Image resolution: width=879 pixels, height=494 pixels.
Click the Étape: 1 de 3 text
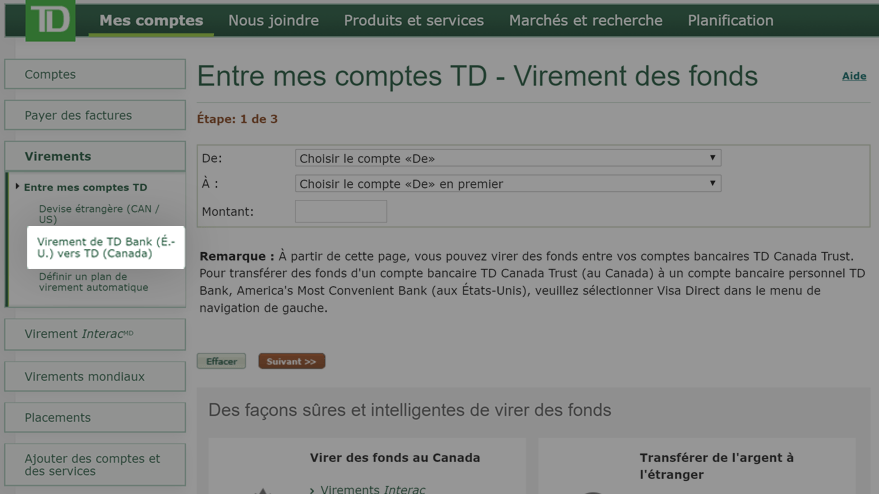[x=237, y=119]
